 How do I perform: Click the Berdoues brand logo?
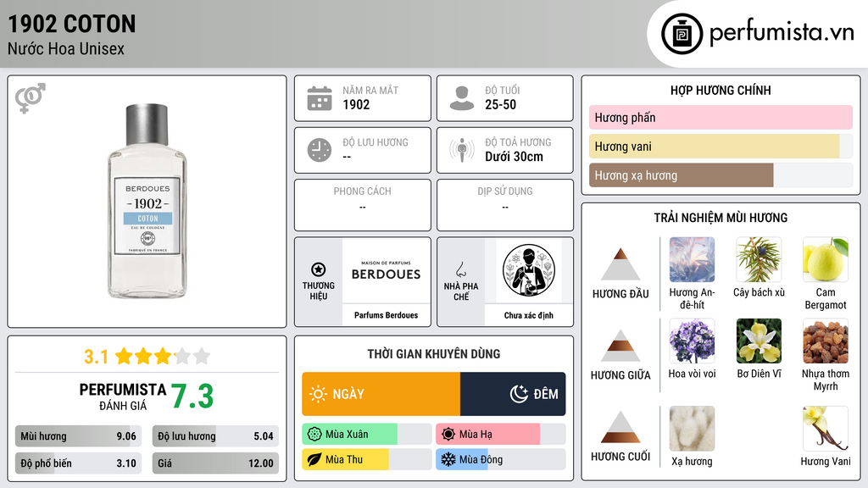coord(386,270)
